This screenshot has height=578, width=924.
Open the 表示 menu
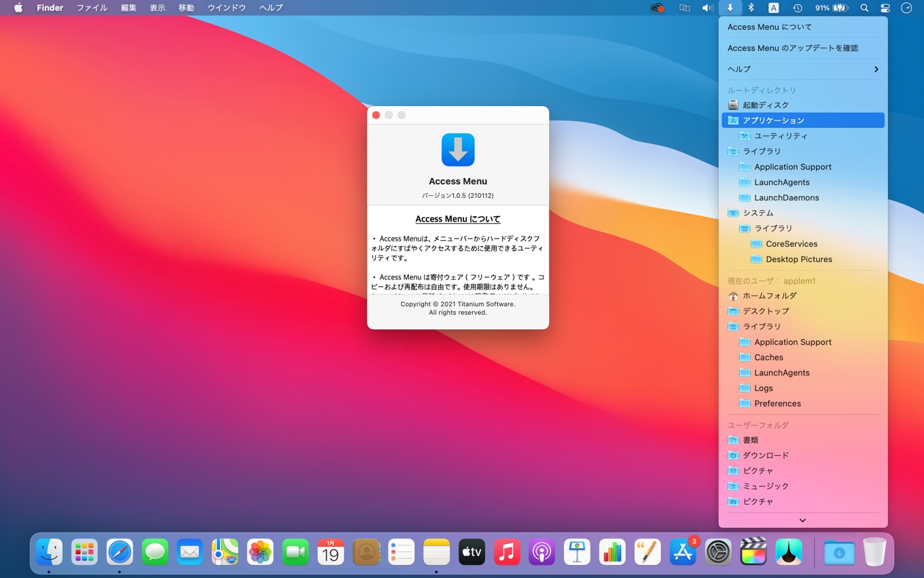[x=157, y=8]
